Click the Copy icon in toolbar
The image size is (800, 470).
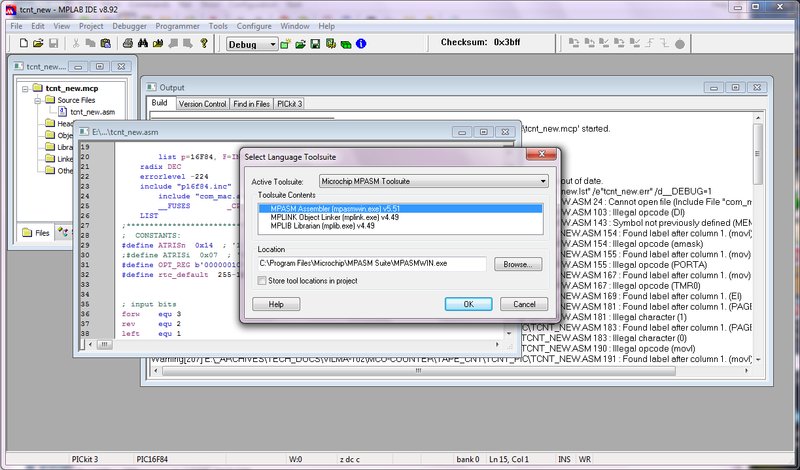pos(90,43)
